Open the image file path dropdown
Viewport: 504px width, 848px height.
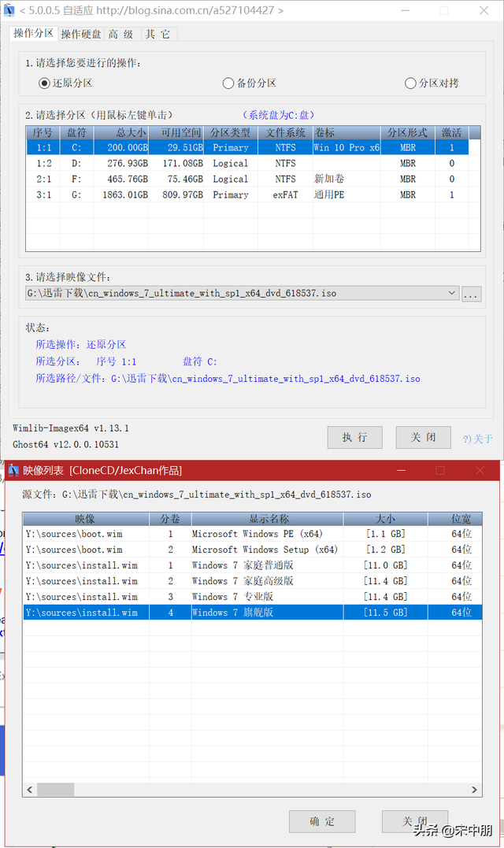coord(451,293)
